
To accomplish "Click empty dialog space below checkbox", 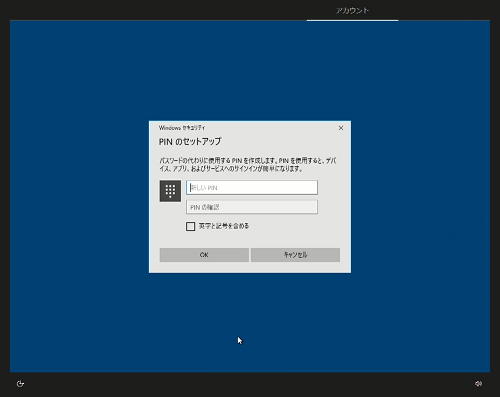I will pyautogui.click(x=250, y=239).
